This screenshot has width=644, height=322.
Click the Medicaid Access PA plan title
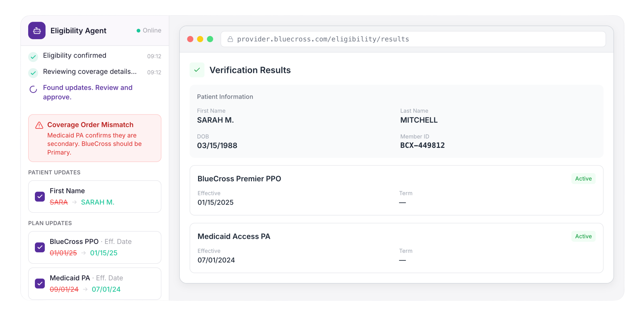point(234,236)
